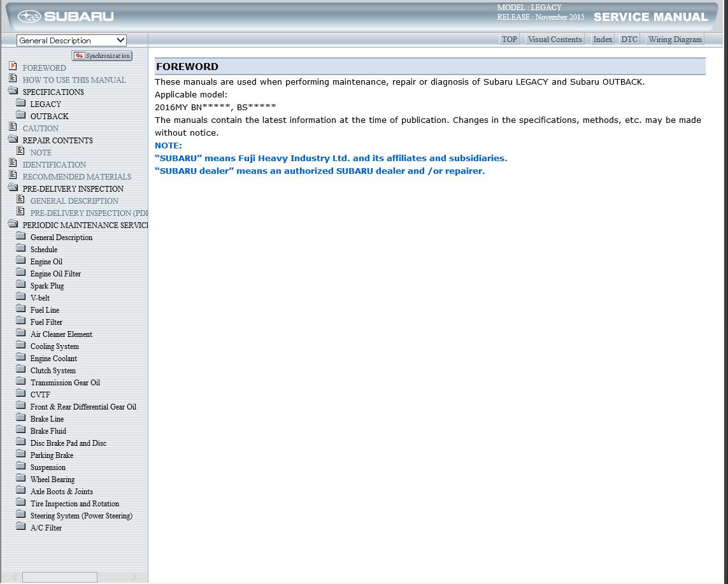Click the Synchronization button
Screen dimensions: 728x584
coord(102,55)
